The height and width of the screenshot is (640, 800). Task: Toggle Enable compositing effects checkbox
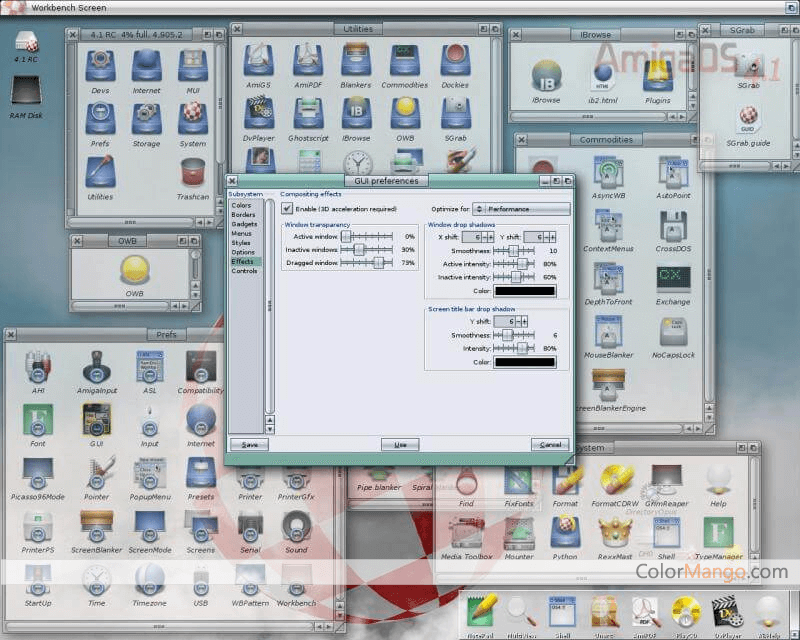(287, 208)
